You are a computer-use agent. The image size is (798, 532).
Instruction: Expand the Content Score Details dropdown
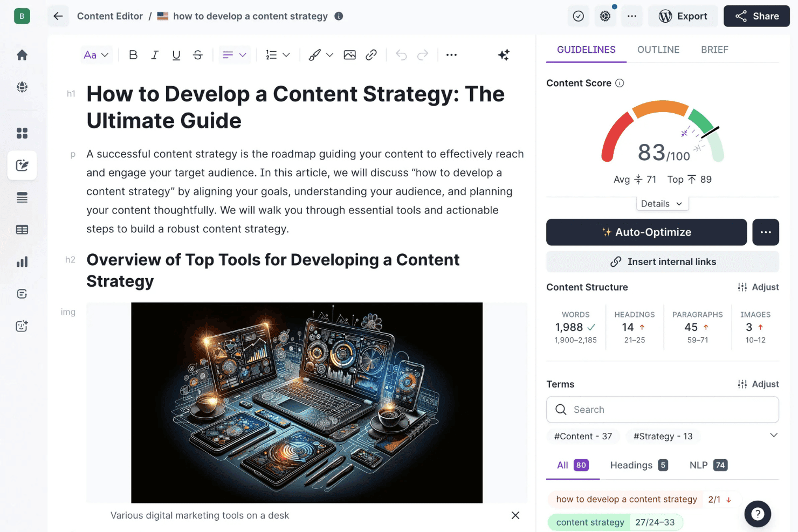(662, 204)
